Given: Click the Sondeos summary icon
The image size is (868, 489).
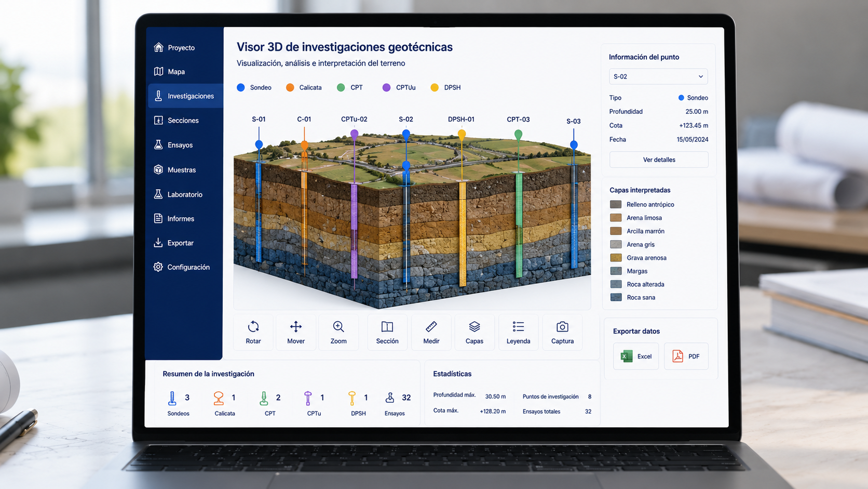Looking at the screenshot, I should pyautogui.click(x=172, y=398).
